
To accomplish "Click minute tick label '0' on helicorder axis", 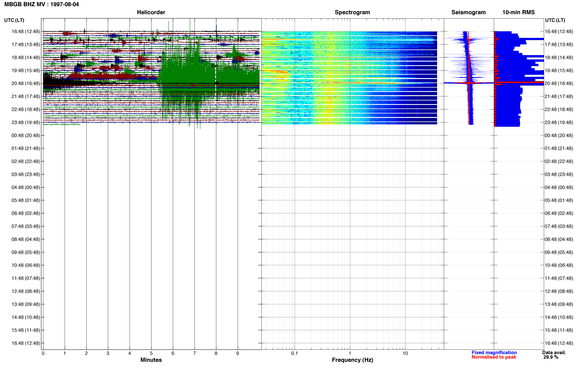I will [x=43, y=353].
